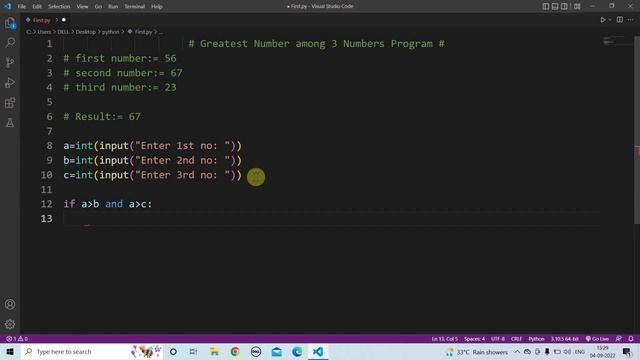Viewport: 640px width, 360px height.
Task: Open the File menu
Action: (22, 6)
